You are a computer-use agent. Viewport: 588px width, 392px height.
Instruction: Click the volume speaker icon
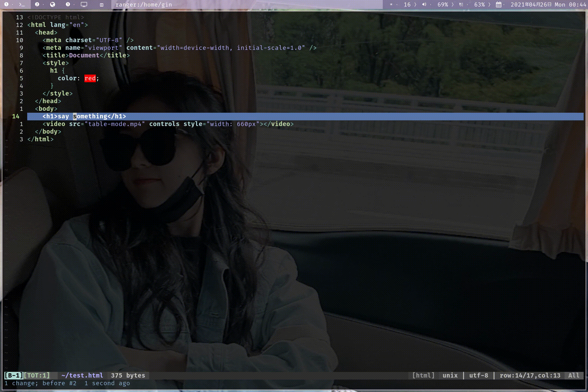(x=424, y=5)
